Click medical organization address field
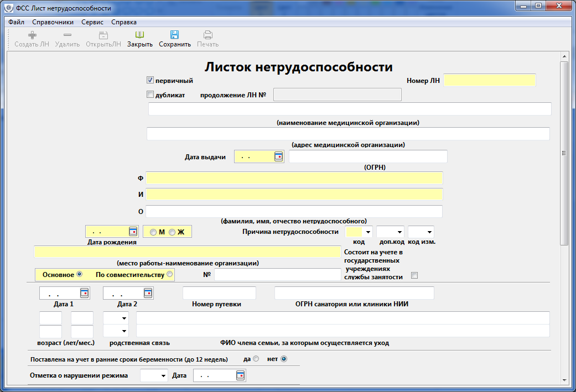This screenshot has height=392, width=576. [x=348, y=134]
